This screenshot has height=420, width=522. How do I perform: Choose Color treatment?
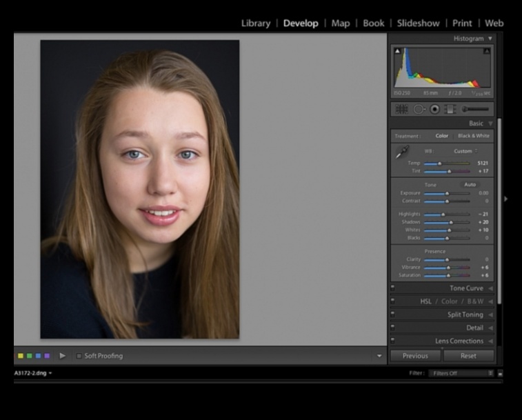tap(442, 136)
